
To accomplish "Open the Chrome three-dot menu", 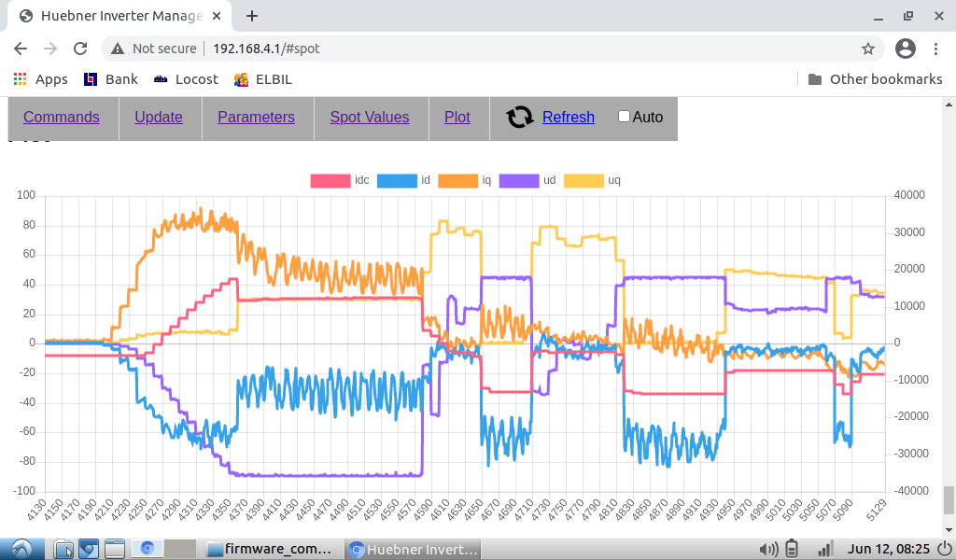I will tap(936, 49).
